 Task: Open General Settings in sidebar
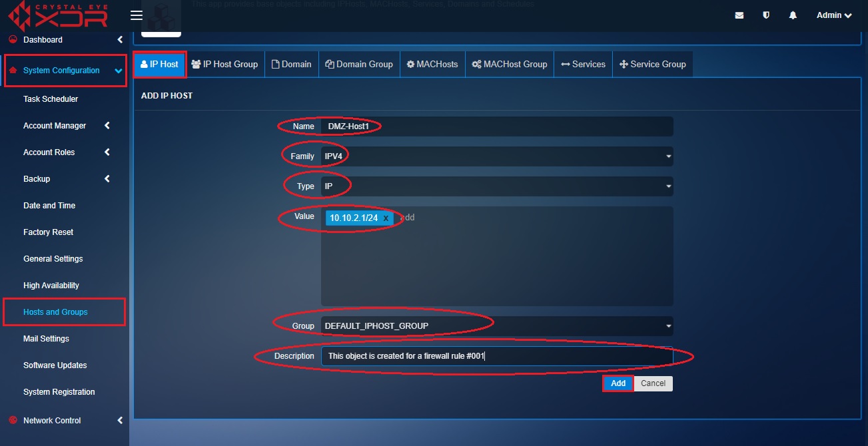53,259
